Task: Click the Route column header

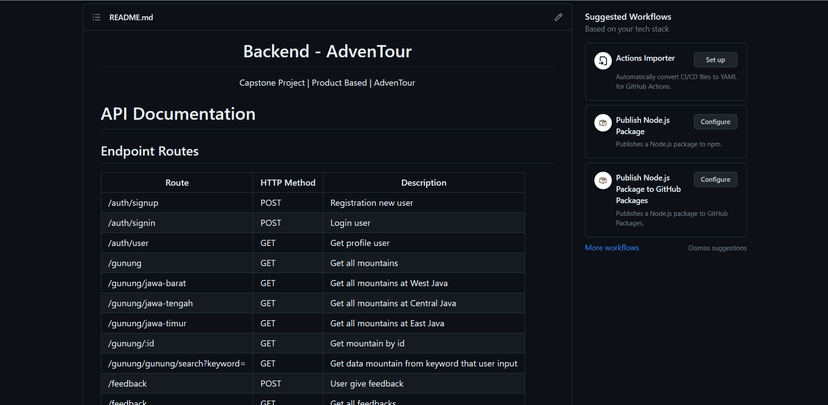Action: [x=177, y=183]
